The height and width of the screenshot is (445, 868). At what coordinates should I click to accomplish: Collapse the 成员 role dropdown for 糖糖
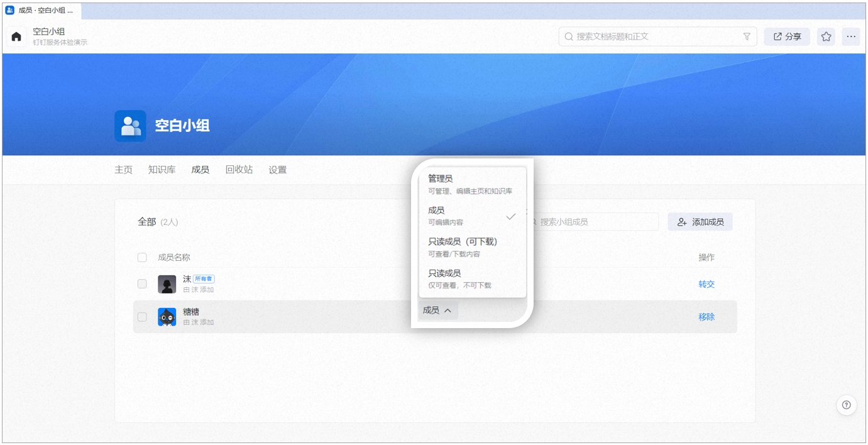(x=437, y=310)
